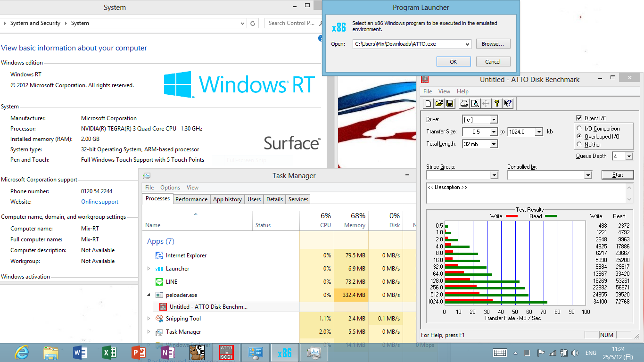Launch OneNote from the taskbar
The height and width of the screenshot is (362, 644).
[x=168, y=352]
